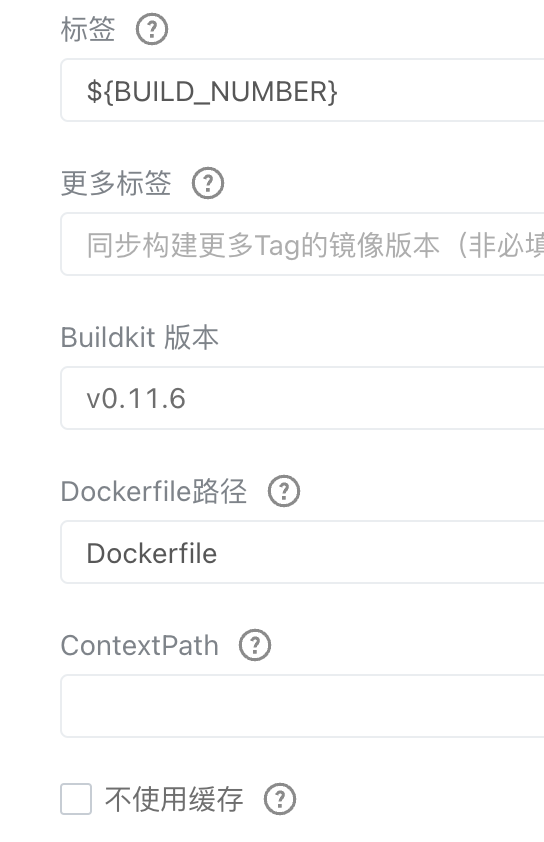This screenshot has height=842, width=544.
Task: Open the Buildkit 版本 selector field
Action: 302,398
